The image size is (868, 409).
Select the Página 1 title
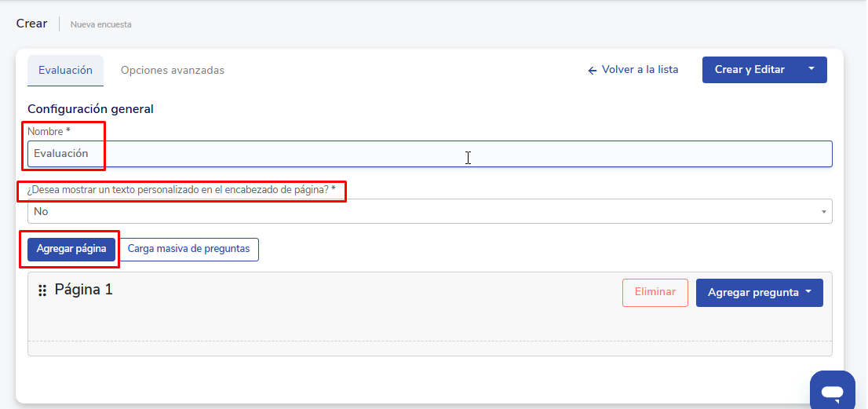[83, 290]
